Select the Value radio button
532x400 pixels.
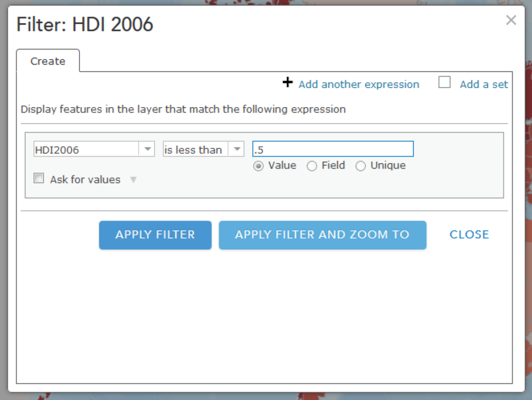click(258, 166)
